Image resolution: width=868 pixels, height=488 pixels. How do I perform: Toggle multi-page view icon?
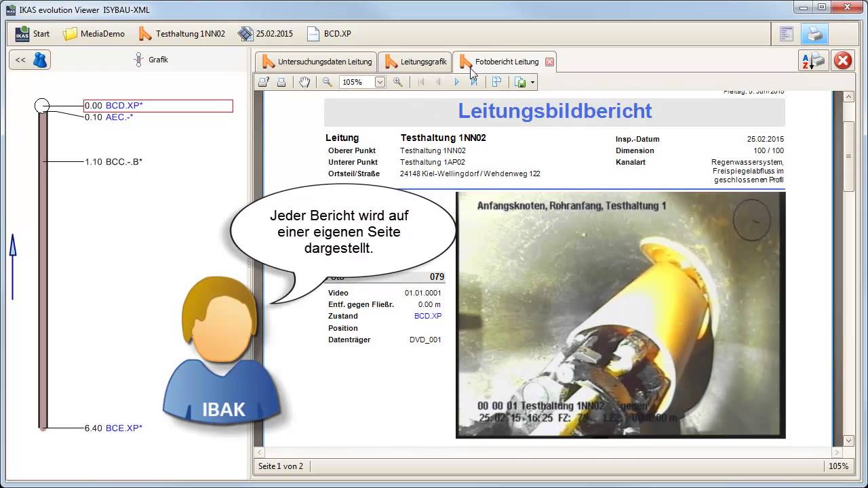[497, 82]
